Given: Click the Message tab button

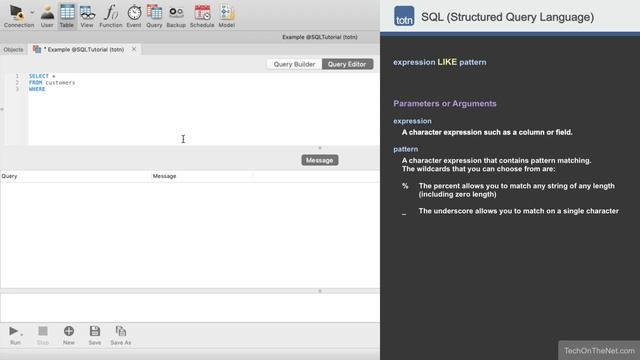Looking at the screenshot, I should point(320,160).
